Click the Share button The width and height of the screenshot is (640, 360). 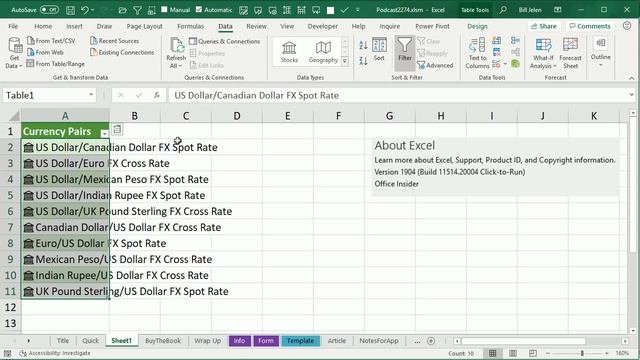(544, 26)
